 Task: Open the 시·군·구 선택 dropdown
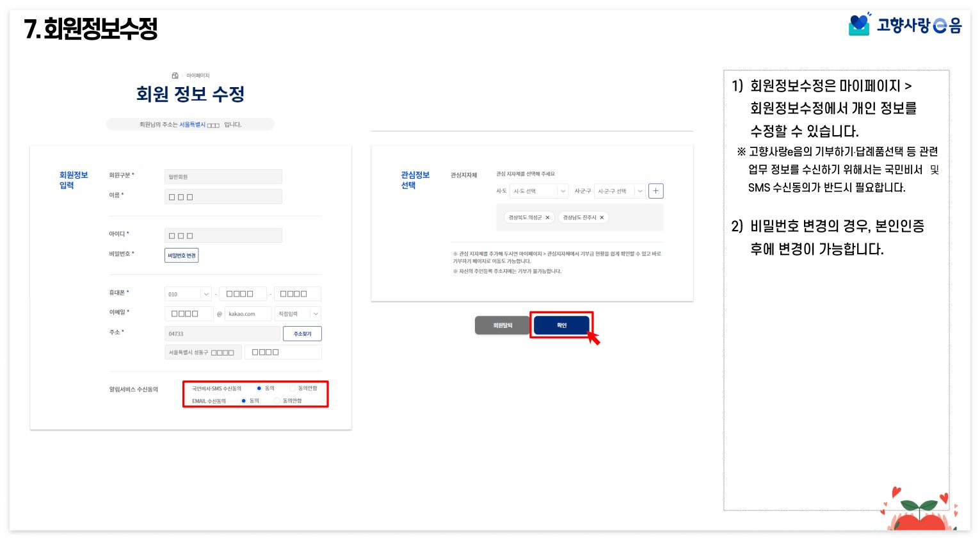click(618, 190)
